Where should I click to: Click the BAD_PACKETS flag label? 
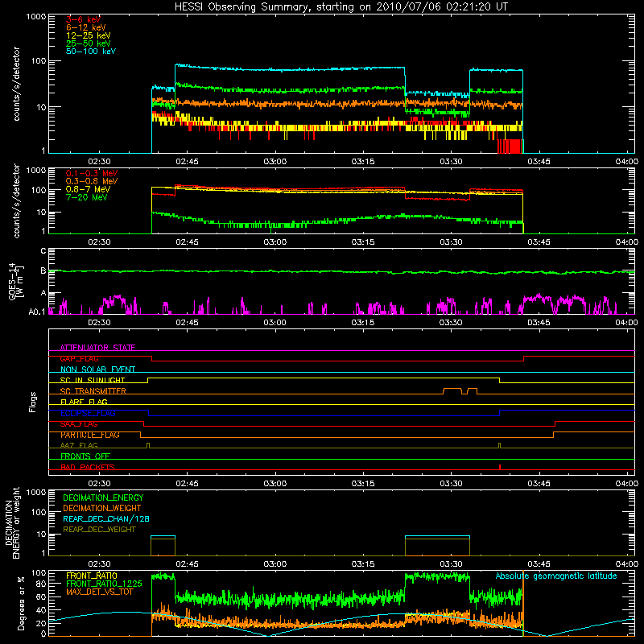(88, 467)
